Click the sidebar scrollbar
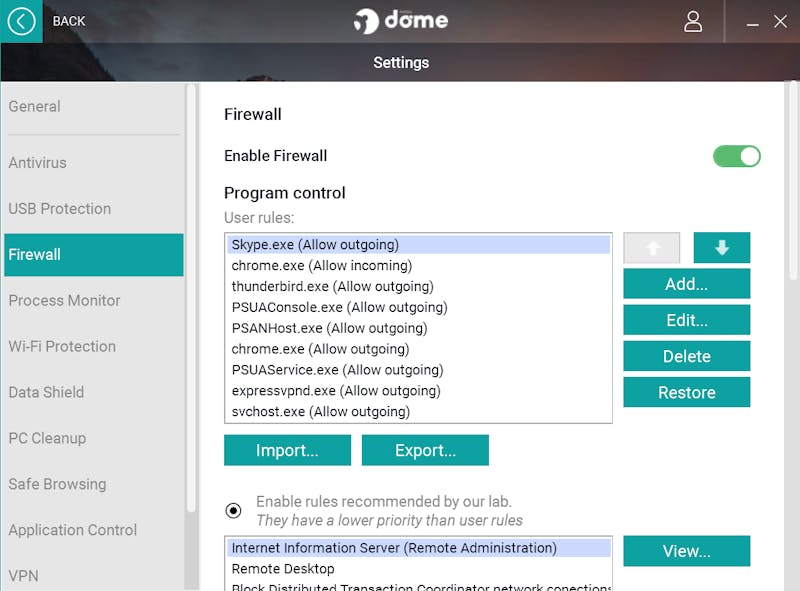The width and height of the screenshot is (800, 591). coord(191,297)
